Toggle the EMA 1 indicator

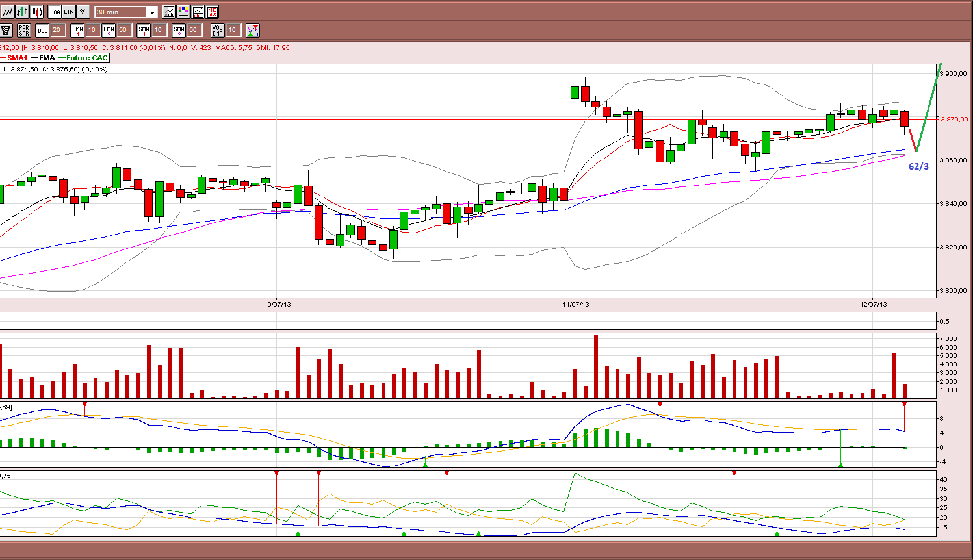[78, 30]
